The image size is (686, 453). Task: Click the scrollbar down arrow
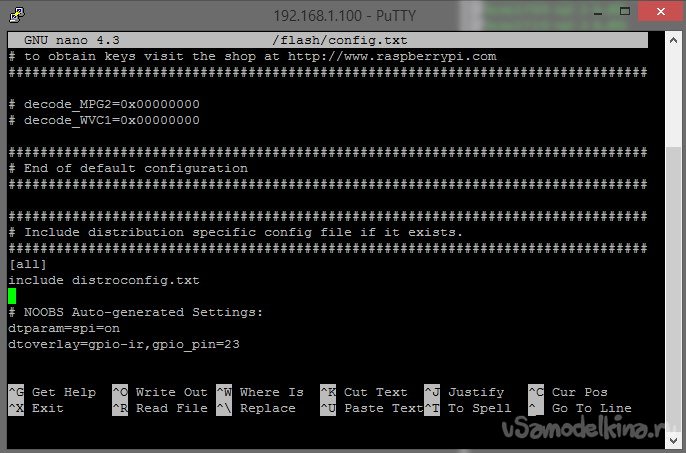(673, 439)
